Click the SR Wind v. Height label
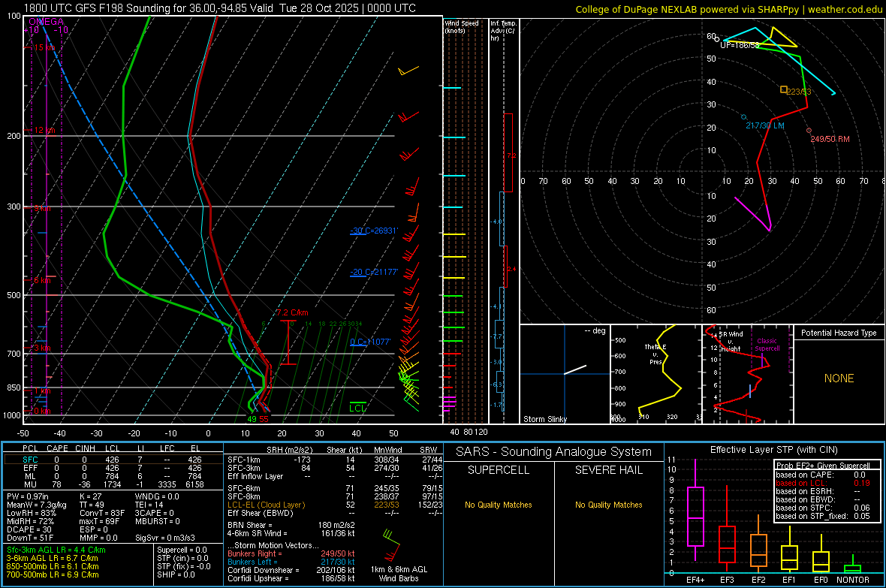The width and height of the screenshot is (886, 588). click(x=731, y=342)
